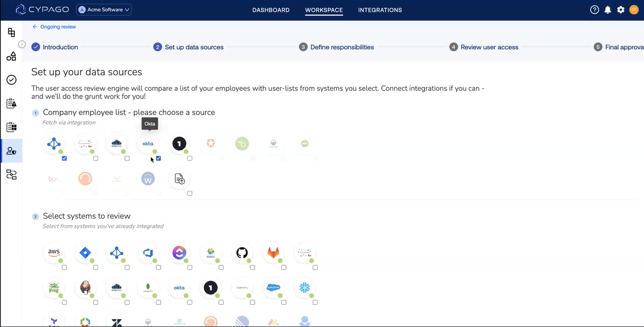Go to the Integrations tab
This screenshot has height=327, width=644.
pos(380,10)
